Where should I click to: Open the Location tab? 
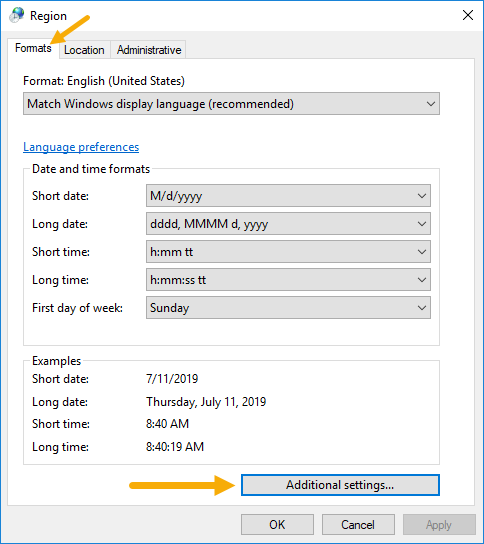pos(84,50)
